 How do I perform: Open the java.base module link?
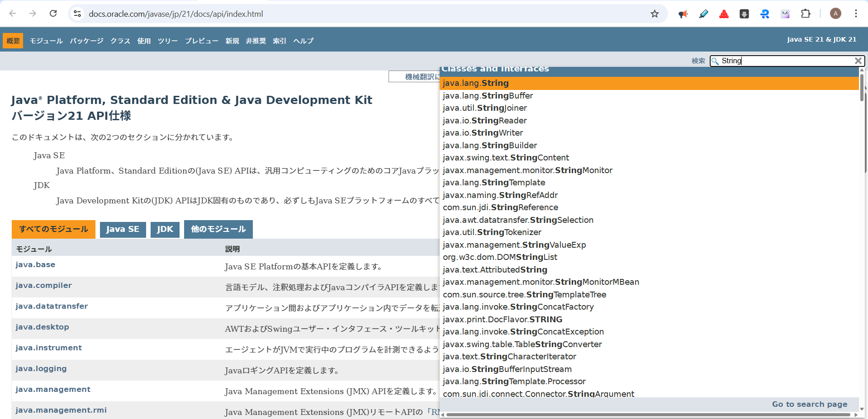coord(35,265)
